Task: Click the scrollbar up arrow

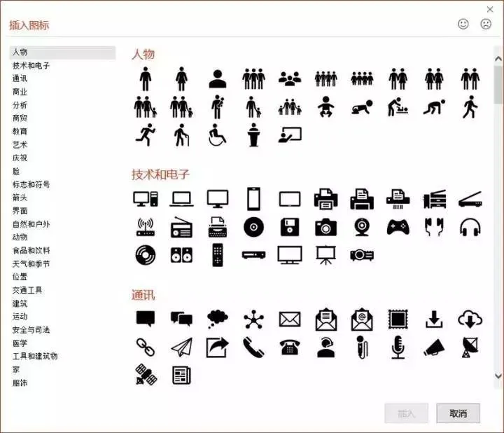Action: tap(498, 59)
